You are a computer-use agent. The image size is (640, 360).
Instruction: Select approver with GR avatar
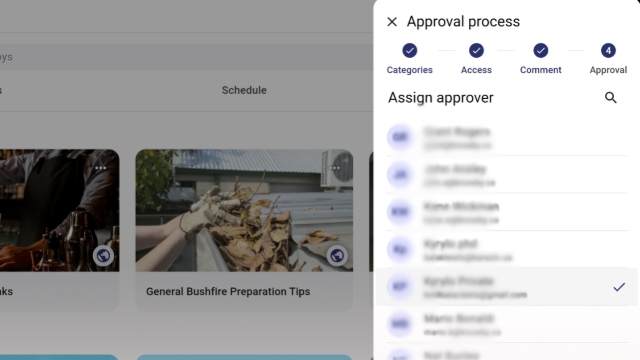click(x=507, y=137)
